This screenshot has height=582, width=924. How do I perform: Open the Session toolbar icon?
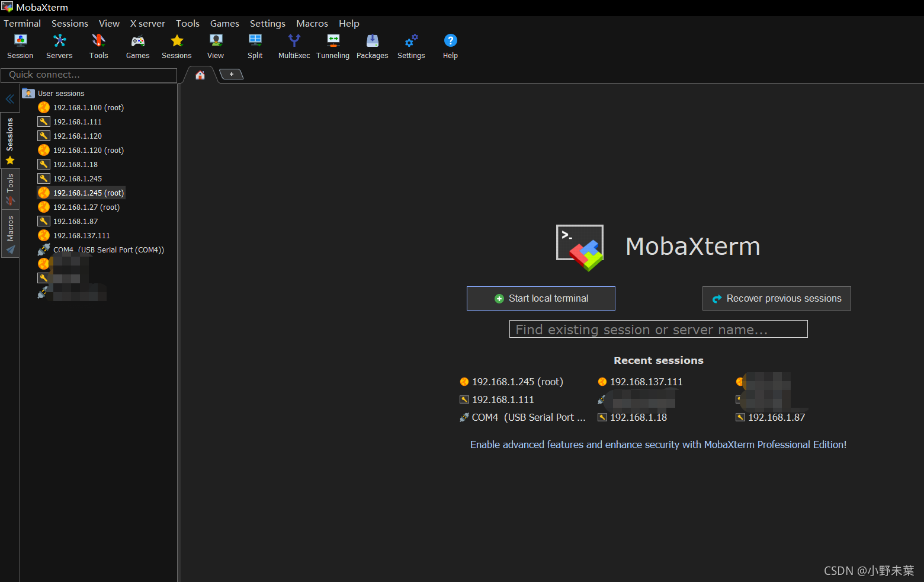point(20,46)
